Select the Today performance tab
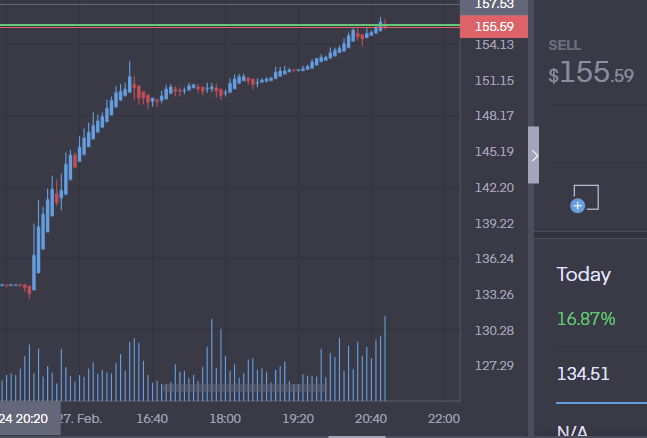This screenshot has height=438, width=647. click(584, 275)
